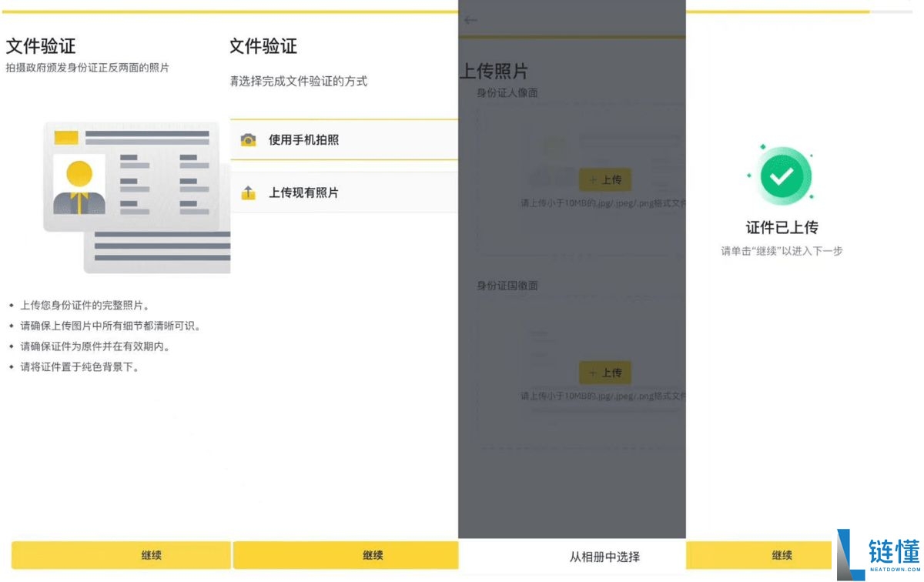The image size is (924, 582).
Task: Click the upload icon beside 上传现有照片
Action: [x=247, y=192]
